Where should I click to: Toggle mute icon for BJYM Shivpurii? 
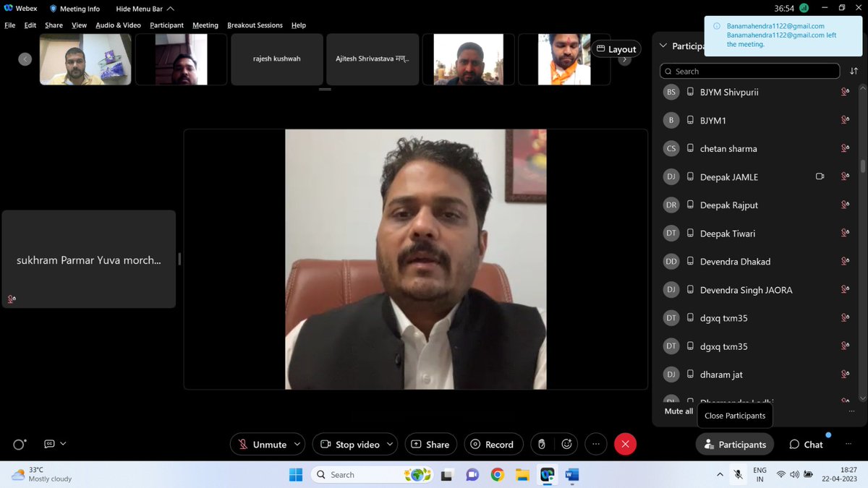click(x=844, y=92)
